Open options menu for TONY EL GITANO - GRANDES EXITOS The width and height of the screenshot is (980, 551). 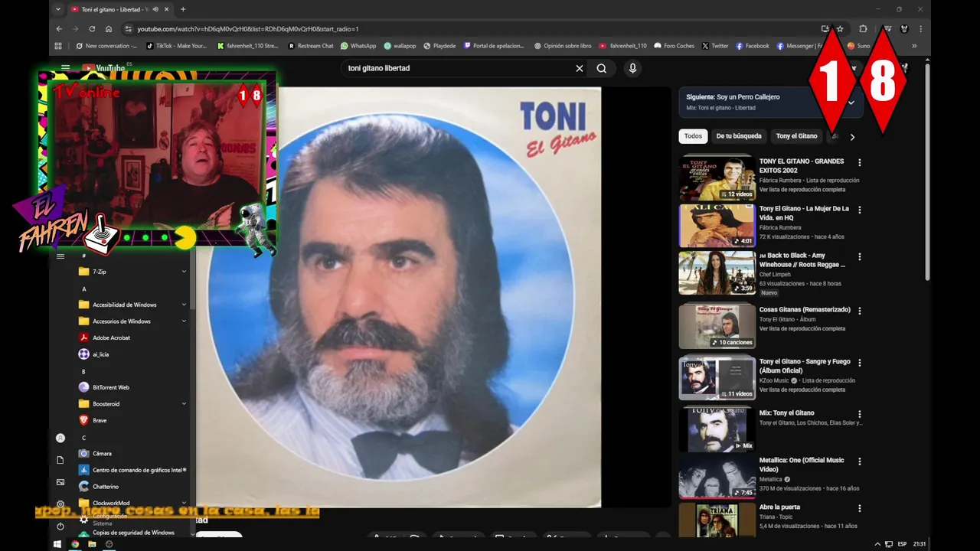pos(860,162)
